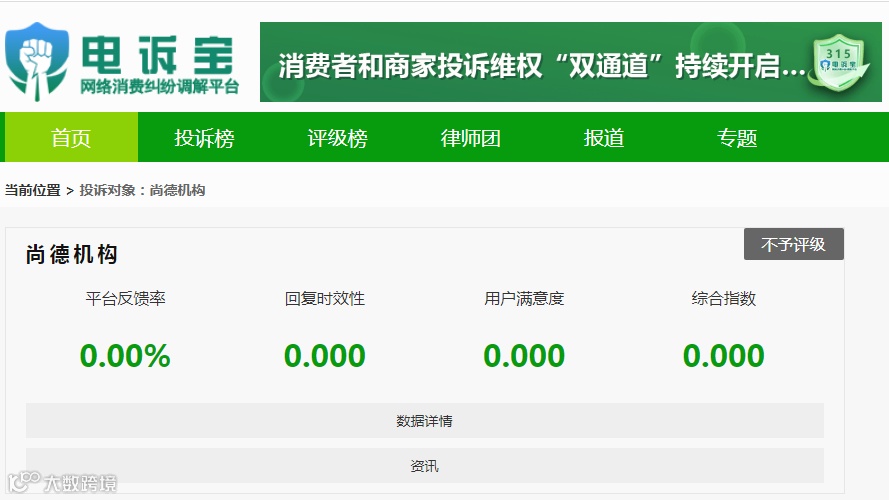Click 0.000 value under 回复时效性
The image size is (889, 500).
pos(325,356)
